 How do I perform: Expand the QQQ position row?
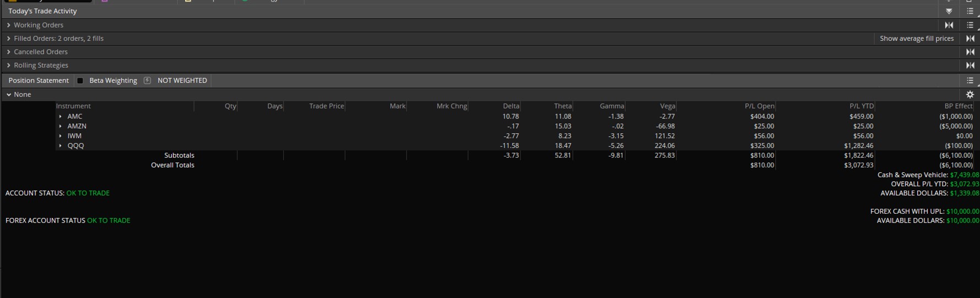tap(61, 146)
